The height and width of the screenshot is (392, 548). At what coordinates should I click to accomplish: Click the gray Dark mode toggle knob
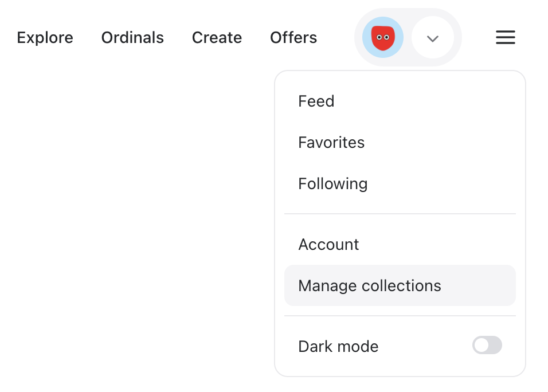coord(482,345)
